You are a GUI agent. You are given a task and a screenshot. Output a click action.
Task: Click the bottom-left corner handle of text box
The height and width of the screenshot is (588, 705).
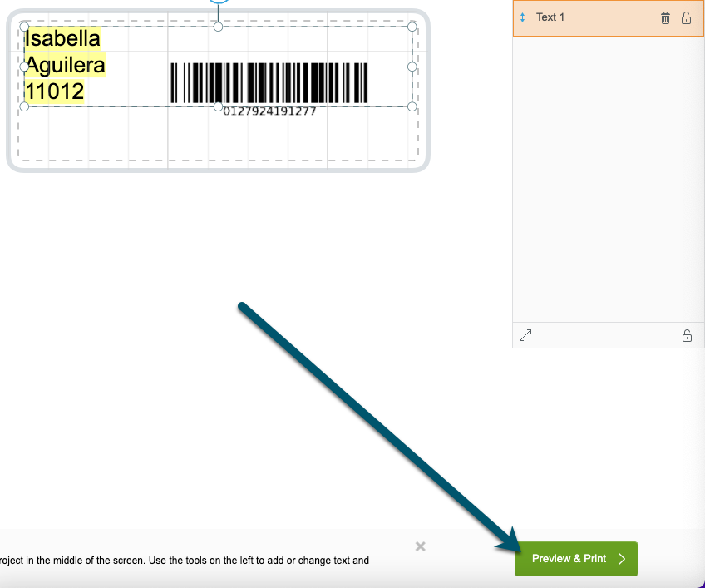[24, 106]
